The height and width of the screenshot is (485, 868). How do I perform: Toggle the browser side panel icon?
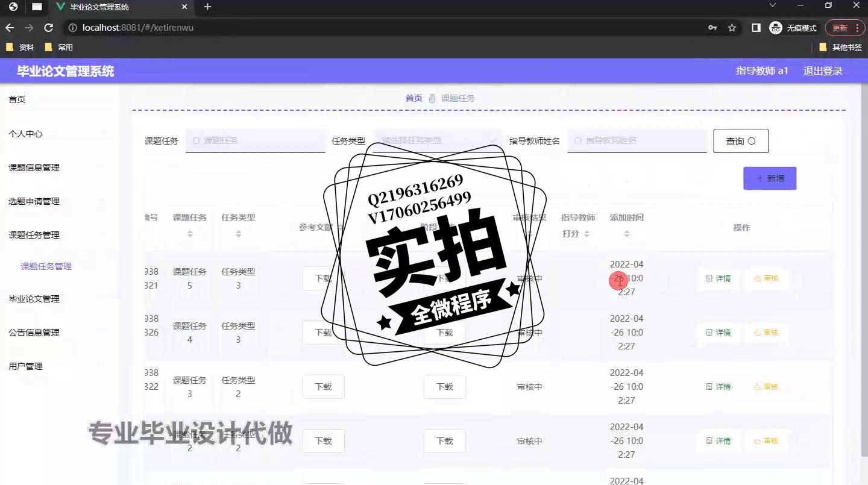point(756,28)
